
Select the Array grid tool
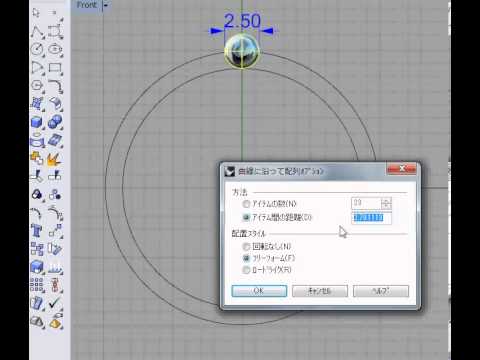coord(37,285)
